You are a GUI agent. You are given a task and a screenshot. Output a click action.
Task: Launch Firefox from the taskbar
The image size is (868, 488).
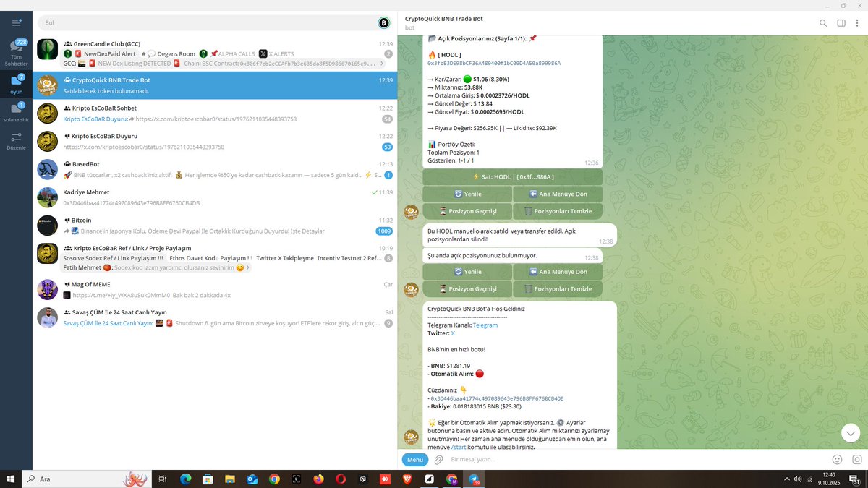pos(318,479)
